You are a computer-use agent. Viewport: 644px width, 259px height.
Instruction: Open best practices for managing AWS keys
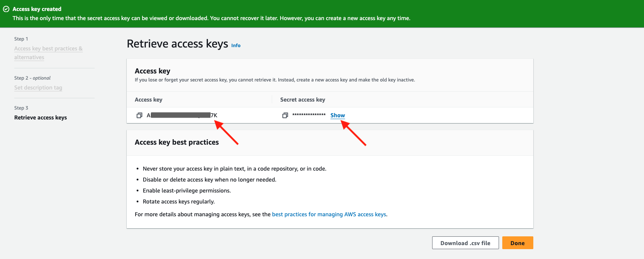pyautogui.click(x=329, y=214)
